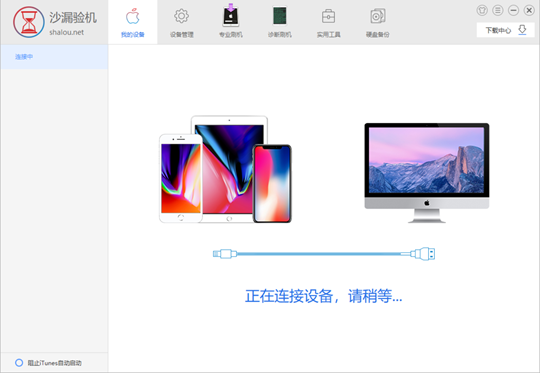Click the download arrow icon
Screen dimensions: 540x373
coord(522,30)
